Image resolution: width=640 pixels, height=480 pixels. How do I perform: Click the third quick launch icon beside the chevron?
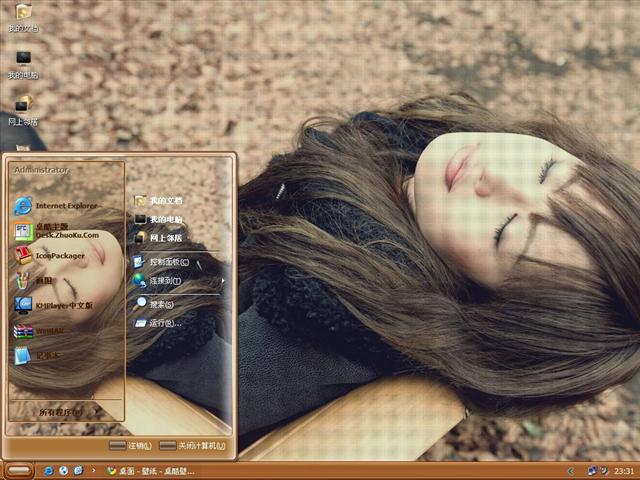coord(78,471)
